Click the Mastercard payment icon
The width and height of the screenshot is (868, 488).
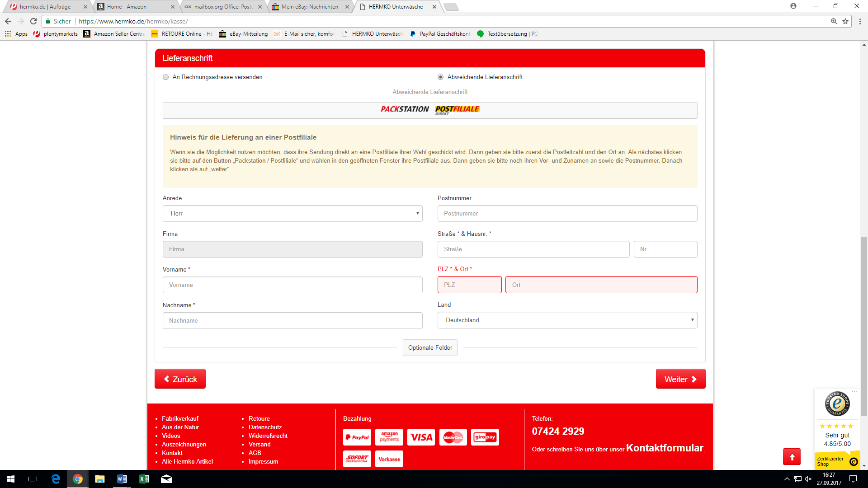click(453, 437)
